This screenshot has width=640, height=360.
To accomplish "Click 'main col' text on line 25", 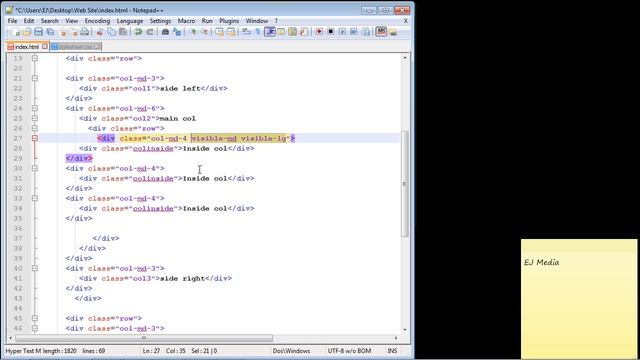I will pos(177,118).
